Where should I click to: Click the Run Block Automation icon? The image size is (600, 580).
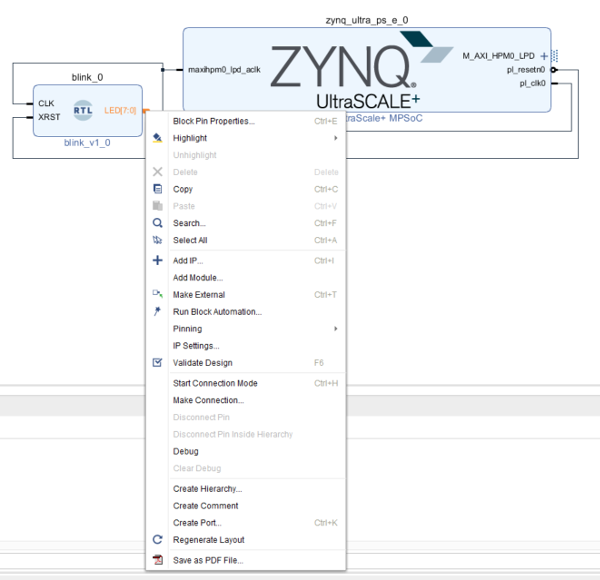(x=157, y=311)
